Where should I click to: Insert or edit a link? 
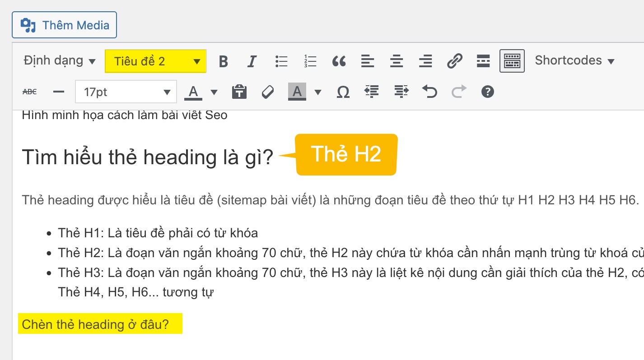454,61
